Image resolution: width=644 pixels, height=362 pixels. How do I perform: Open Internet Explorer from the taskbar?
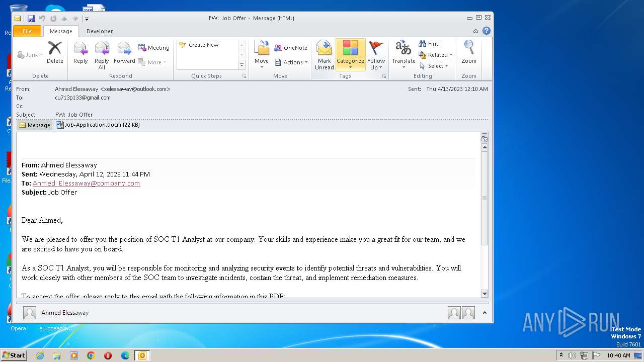point(40,355)
